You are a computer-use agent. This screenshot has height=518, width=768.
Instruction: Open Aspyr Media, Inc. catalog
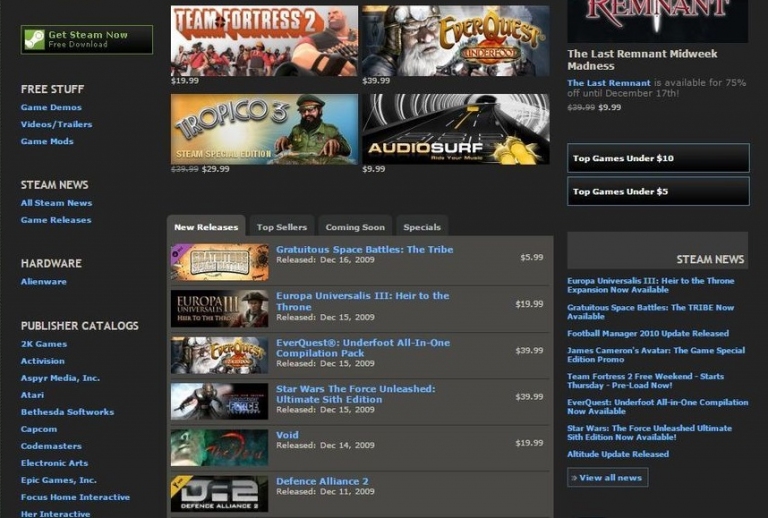(x=60, y=378)
